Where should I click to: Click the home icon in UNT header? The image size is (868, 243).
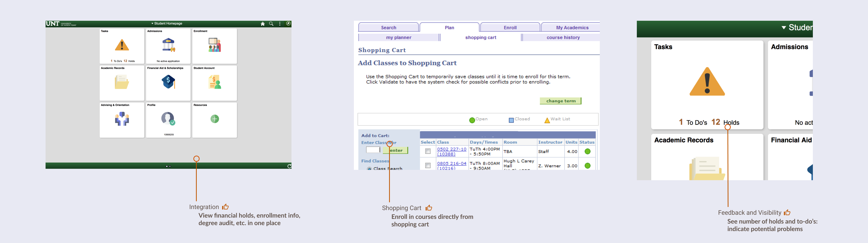[262, 24]
